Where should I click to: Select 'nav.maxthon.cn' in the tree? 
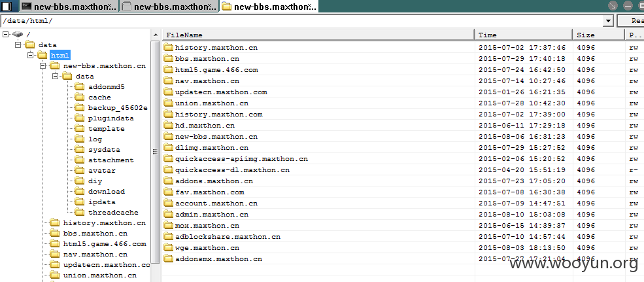95,255
